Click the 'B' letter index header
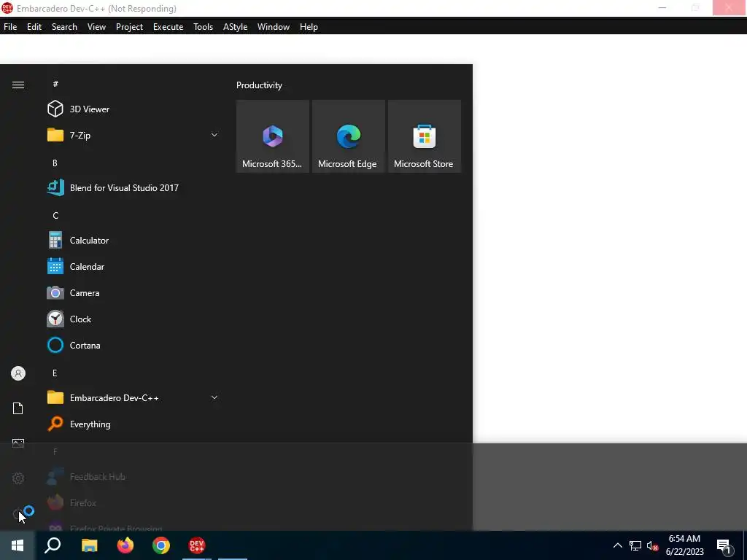The image size is (747, 560). (x=55, y=163)
